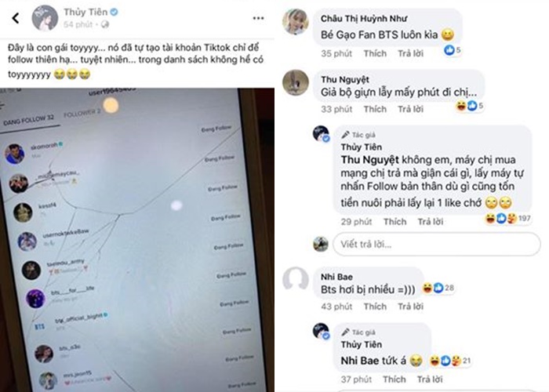Click Trả lời under the tức á reply
549x392 pixels.
pos(430,379)
